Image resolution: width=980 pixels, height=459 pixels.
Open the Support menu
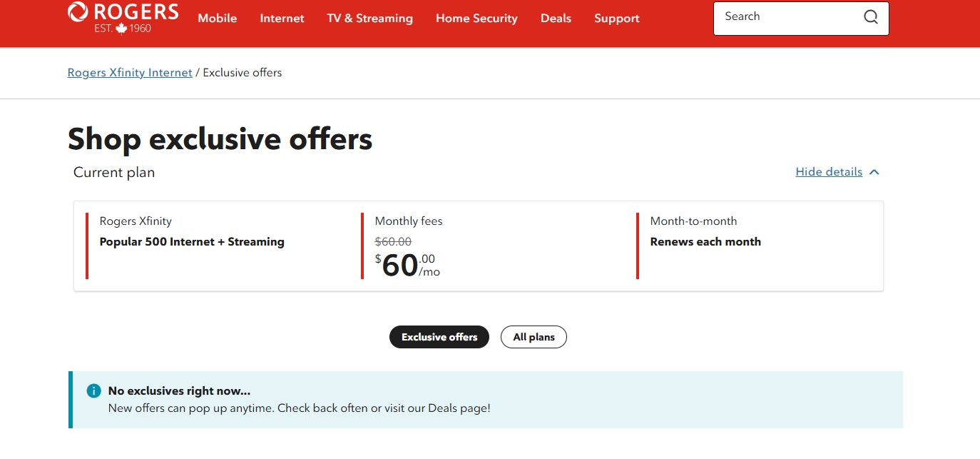(x=616, y=19)
